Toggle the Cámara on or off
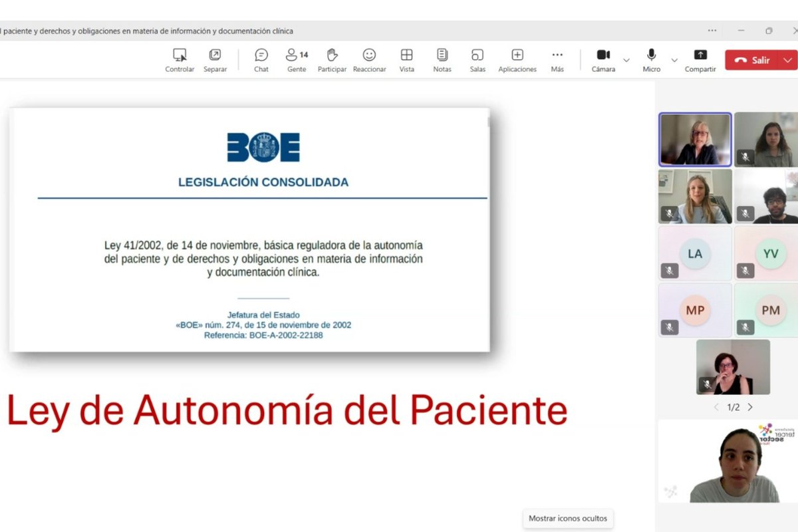Screen dimensions: 798x532 [x=602, y=59]
